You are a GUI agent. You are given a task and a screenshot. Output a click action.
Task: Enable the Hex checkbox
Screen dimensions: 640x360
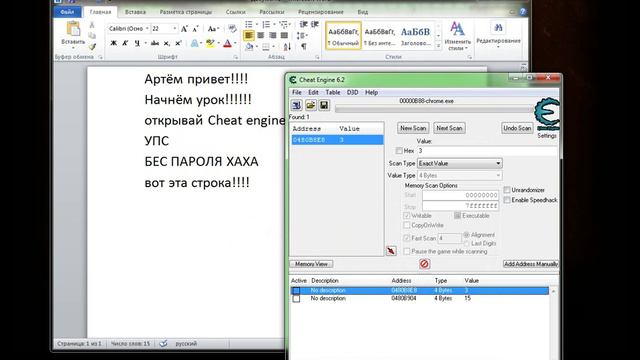click(399, 151)
